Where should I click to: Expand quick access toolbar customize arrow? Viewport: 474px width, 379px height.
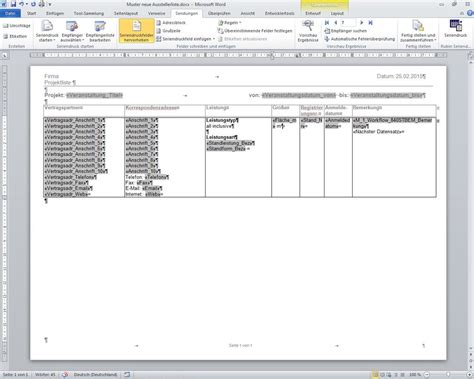click(x=49, y=5)
